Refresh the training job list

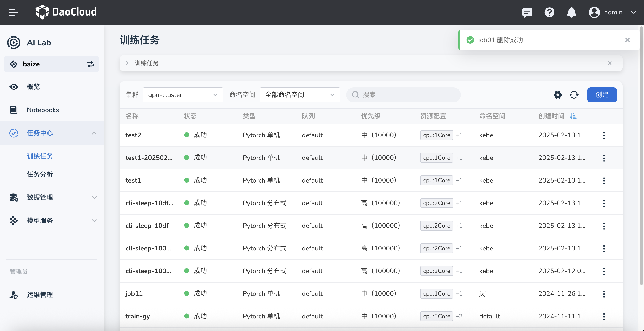pos(574,95)
